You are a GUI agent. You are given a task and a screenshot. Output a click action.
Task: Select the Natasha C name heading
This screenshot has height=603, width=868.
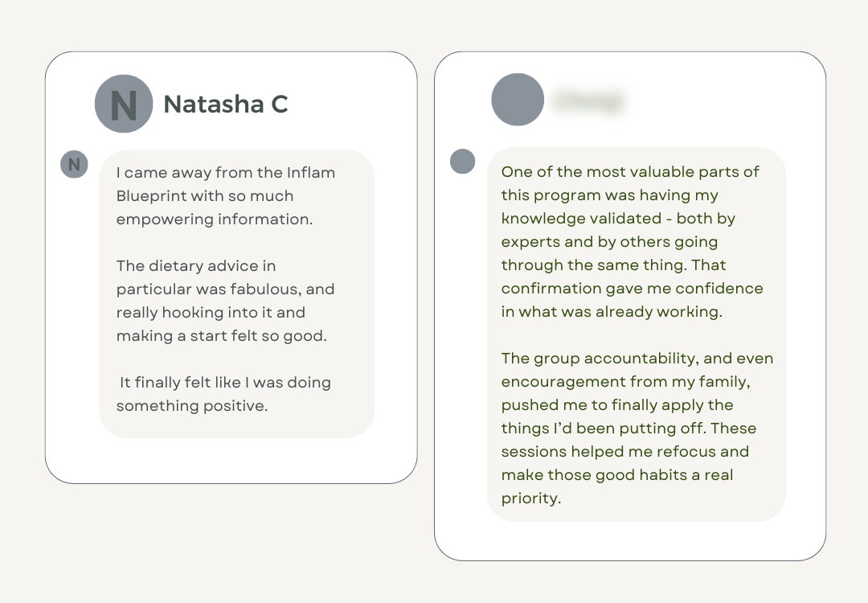[226, 104]
